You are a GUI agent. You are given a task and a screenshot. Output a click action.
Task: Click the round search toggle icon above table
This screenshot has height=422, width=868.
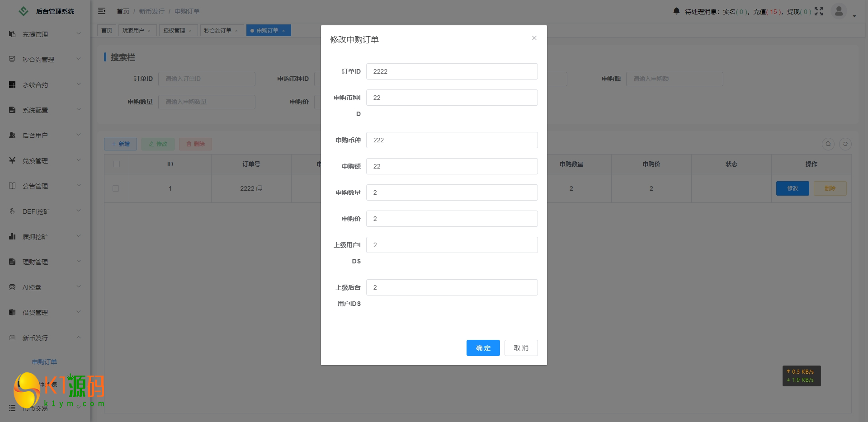pos(828,144)
